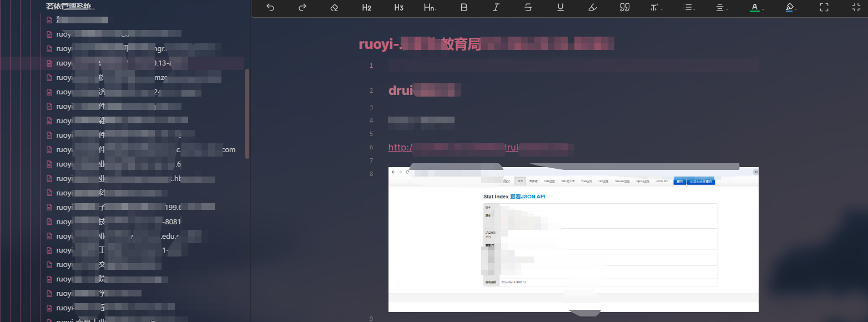The image size is (868, 322).
Task: Redo the last undone edit
Action: click(302, 7)
